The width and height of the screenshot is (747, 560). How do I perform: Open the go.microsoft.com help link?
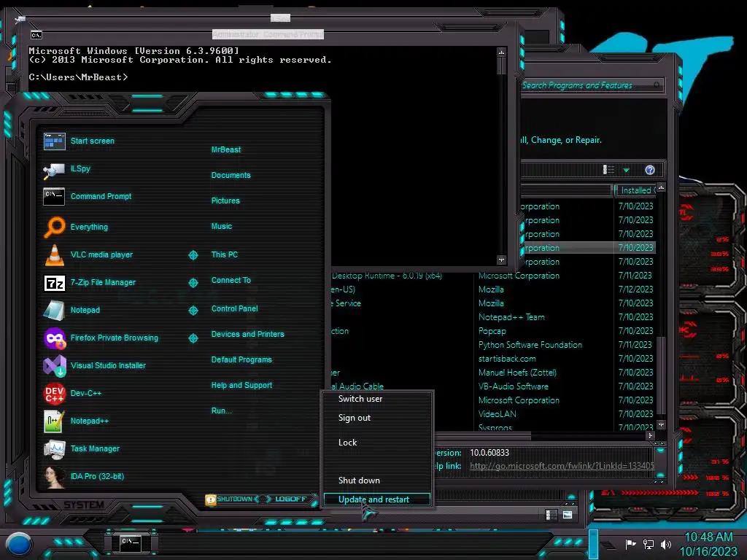tap(562, 466)
